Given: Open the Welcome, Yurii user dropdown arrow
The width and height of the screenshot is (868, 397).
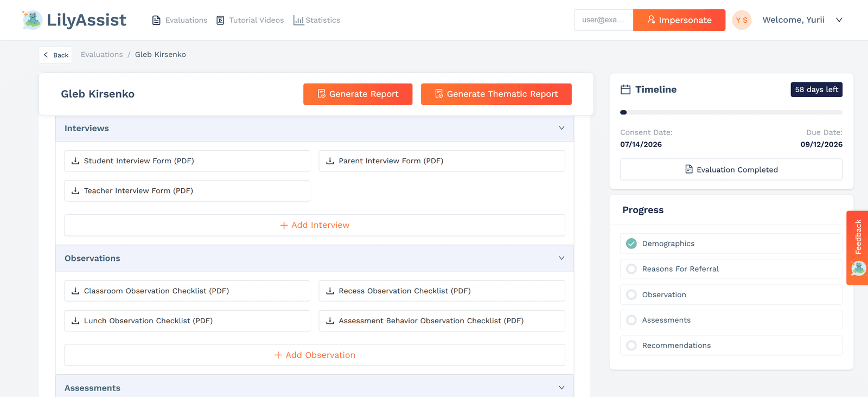Looking at the screenshot, I should pyautogui.click(x=839, y=20).
